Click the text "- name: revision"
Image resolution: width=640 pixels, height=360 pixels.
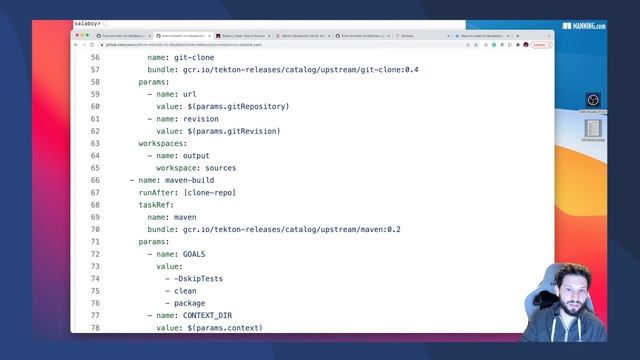183,119
